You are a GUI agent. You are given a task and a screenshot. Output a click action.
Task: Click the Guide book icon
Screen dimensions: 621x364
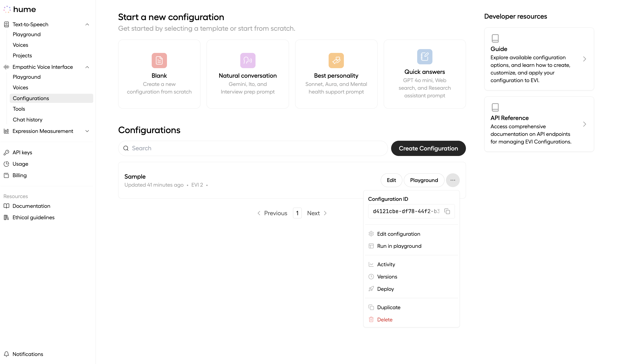coord(495,38)
